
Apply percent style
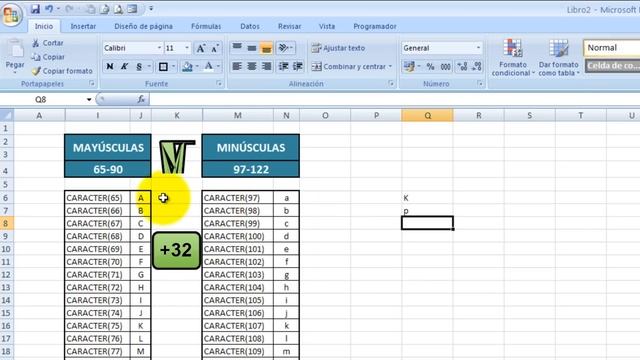(430, 66)
